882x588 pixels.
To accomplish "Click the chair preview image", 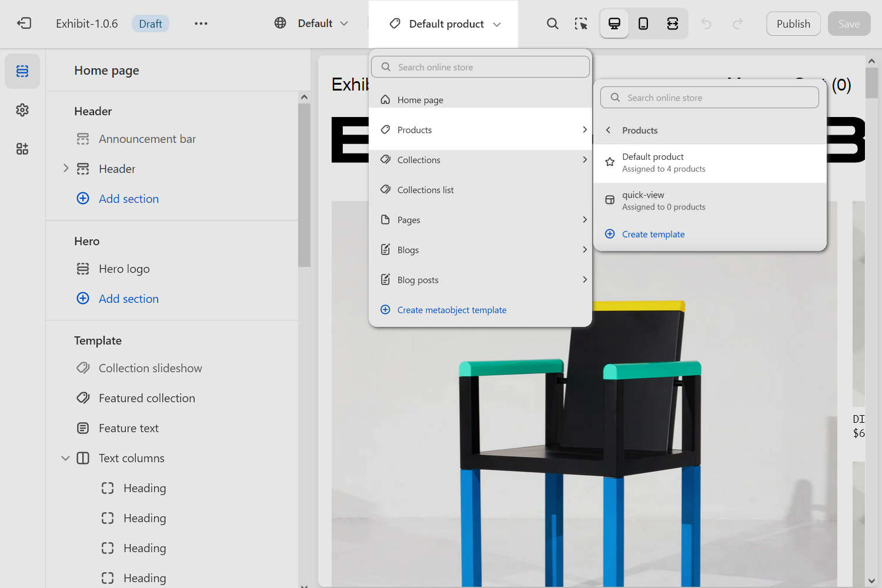I will [x=584, y=394].
